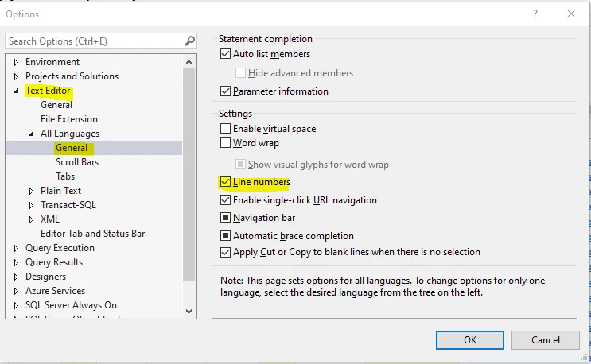Screen dimensions: 591x364
Task: Expand Projects and Solutions node
Action: click(16, 76)
